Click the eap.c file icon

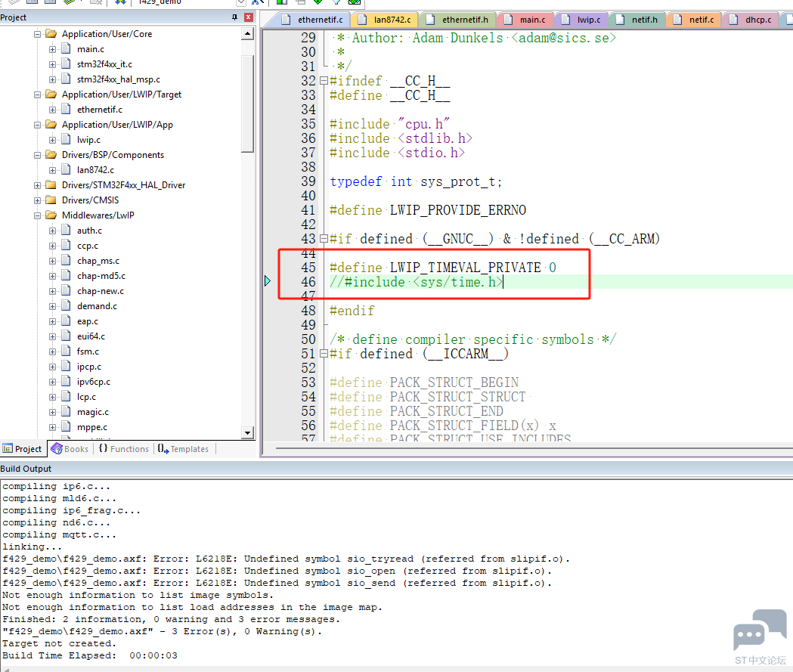[66, 321]
